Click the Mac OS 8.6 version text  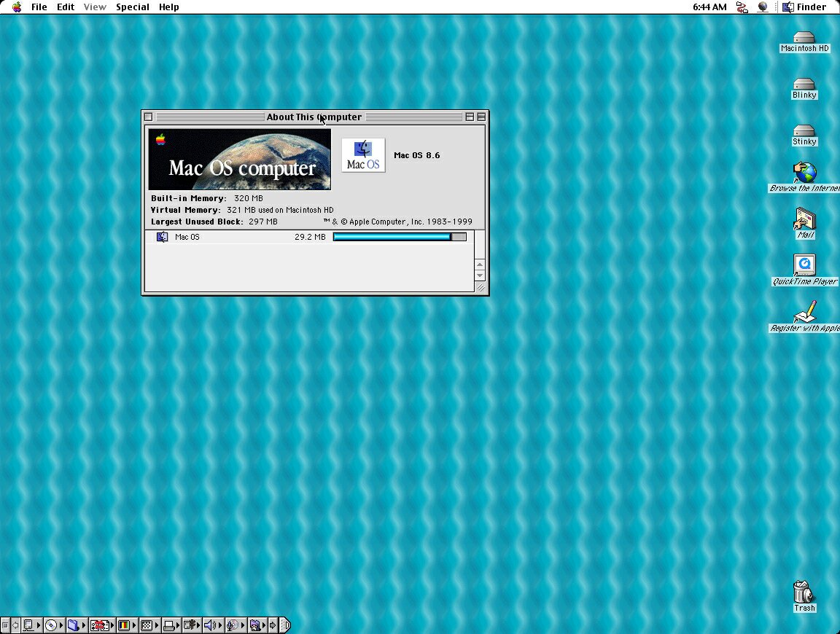[417, 155]
